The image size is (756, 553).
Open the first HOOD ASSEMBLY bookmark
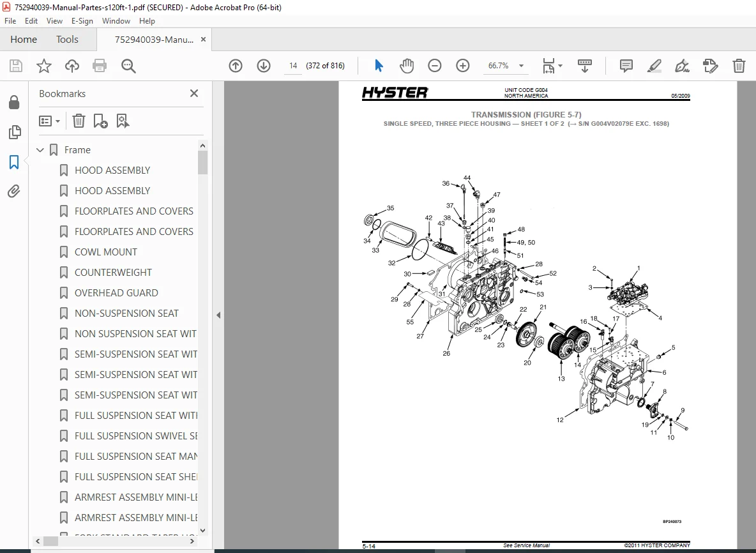(x=112, y=170)
